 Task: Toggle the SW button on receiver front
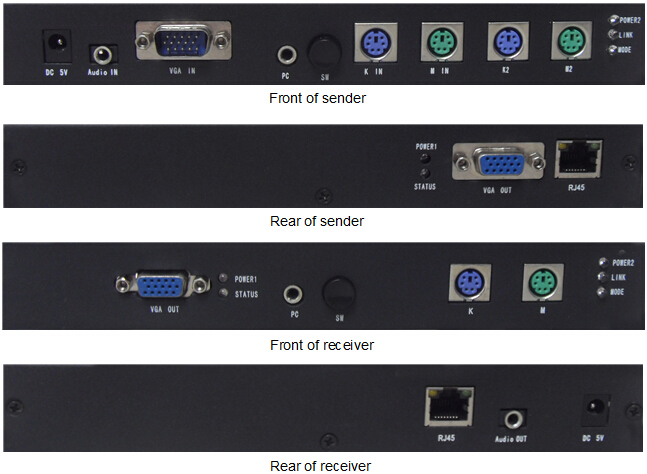(x=338, y=293)
